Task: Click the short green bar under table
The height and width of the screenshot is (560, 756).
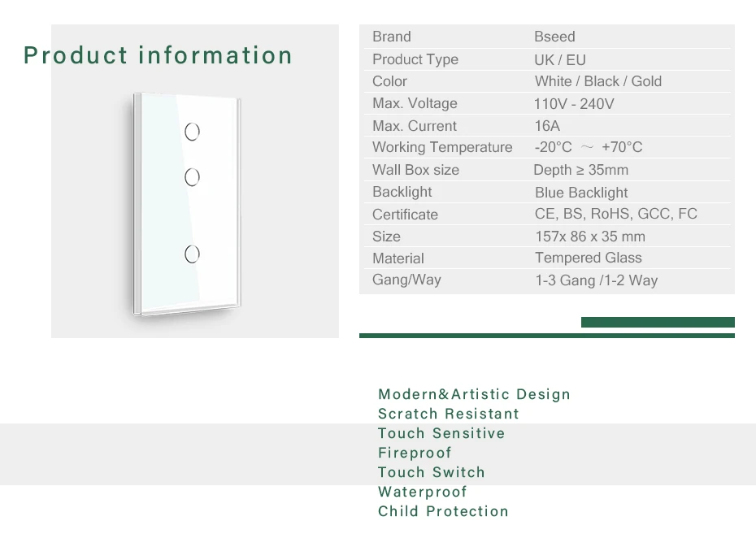Action: (658, 322)
